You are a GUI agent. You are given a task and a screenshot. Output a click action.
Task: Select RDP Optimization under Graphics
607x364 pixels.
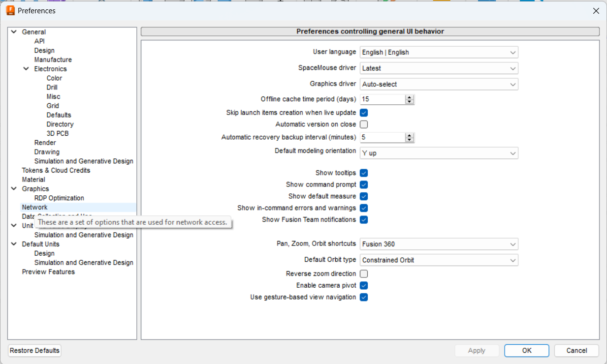[59, 198]
